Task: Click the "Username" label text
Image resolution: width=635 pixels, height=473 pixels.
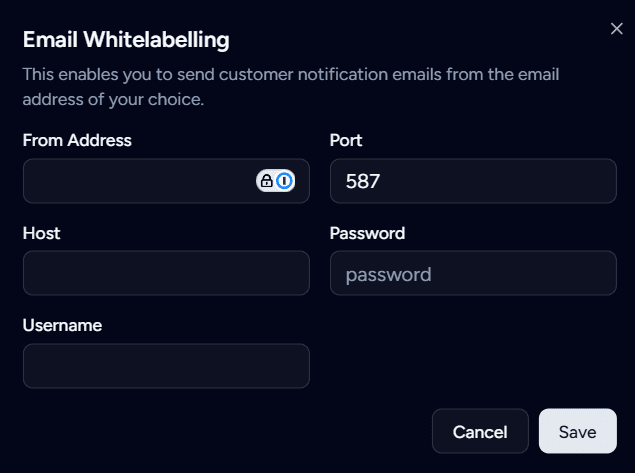Action: [x=62, y=325]
